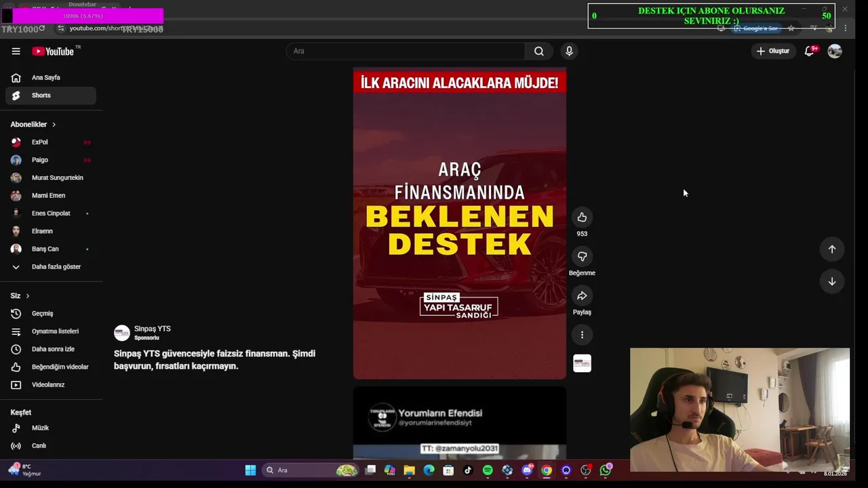Open Elraenn channel
Image resolution: width=868 pixels, height=488 pixels.
click(51, 231)
